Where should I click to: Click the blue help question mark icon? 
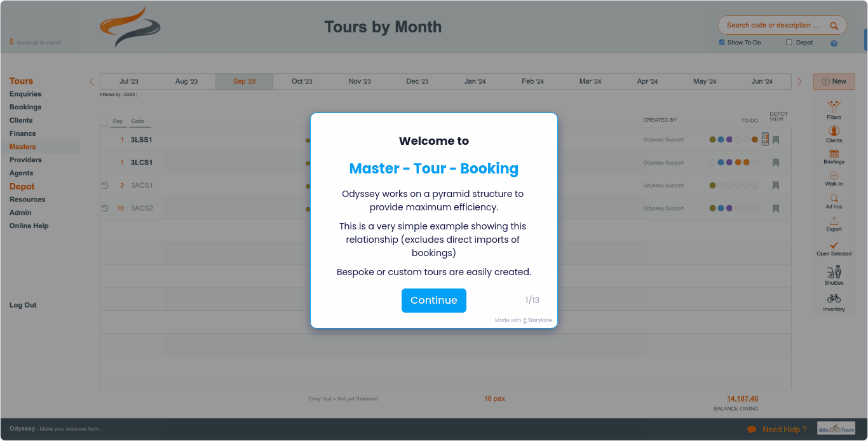[x=834, y=43]
